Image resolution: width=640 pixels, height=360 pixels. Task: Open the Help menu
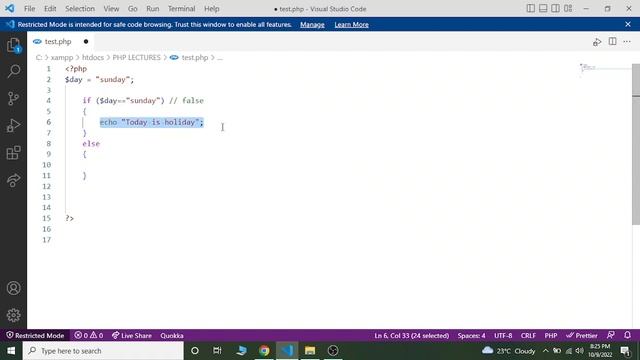tap(211, 9)
